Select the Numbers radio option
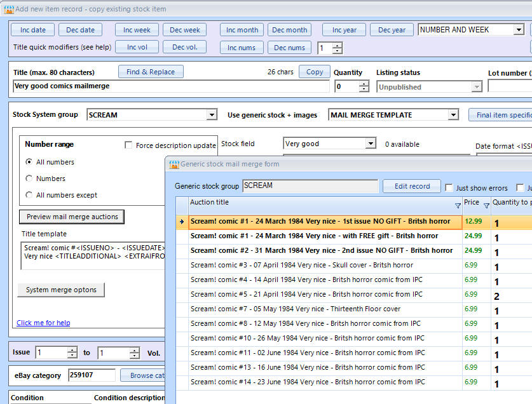Viewport: 532px width, 404px height. click(29, 178)
